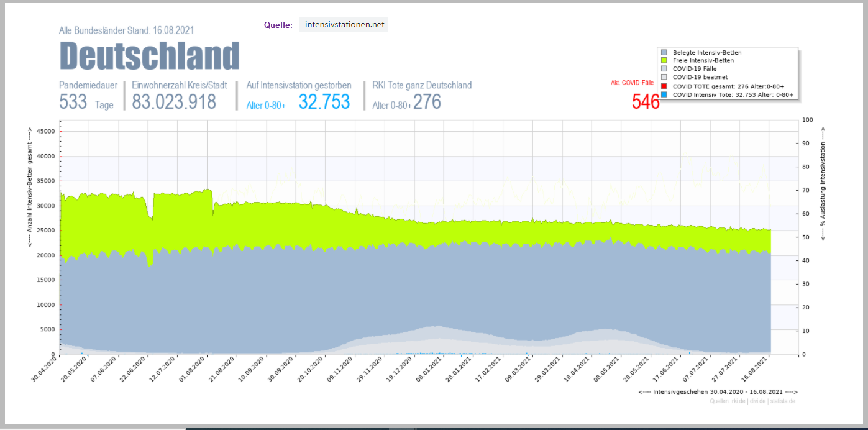Click the red COVID TOTE gesamt swatch
This screenshot has width=868, height=430.
tap(664, 86)
